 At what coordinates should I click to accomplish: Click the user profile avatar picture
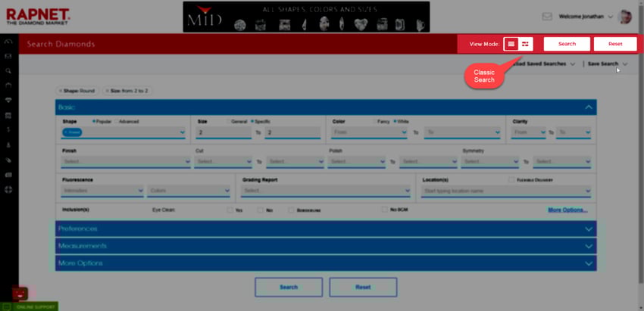coord(624,17)
